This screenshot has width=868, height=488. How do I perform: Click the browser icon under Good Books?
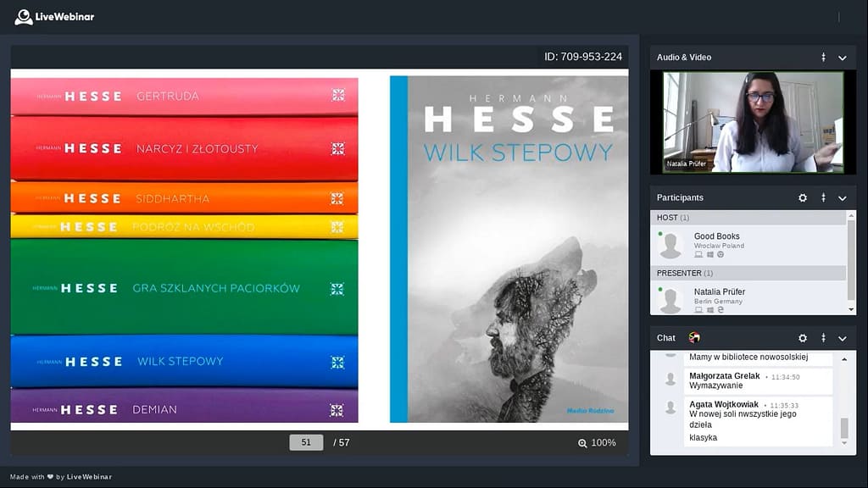(721, 254)
